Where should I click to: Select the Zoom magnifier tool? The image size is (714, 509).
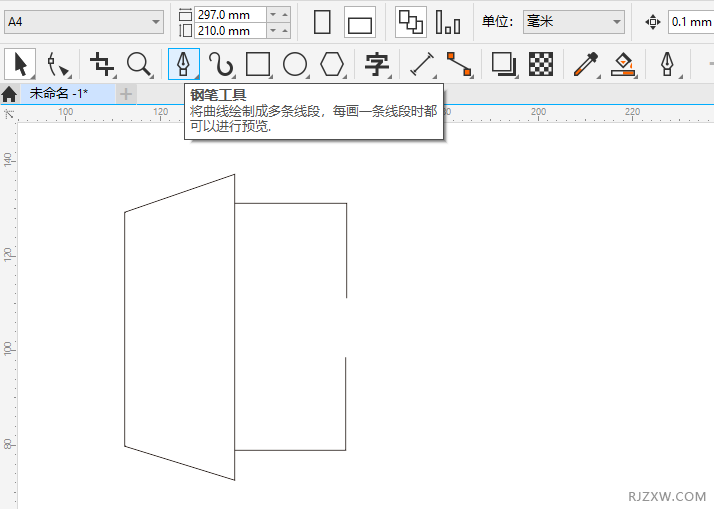tap(139, 64)
